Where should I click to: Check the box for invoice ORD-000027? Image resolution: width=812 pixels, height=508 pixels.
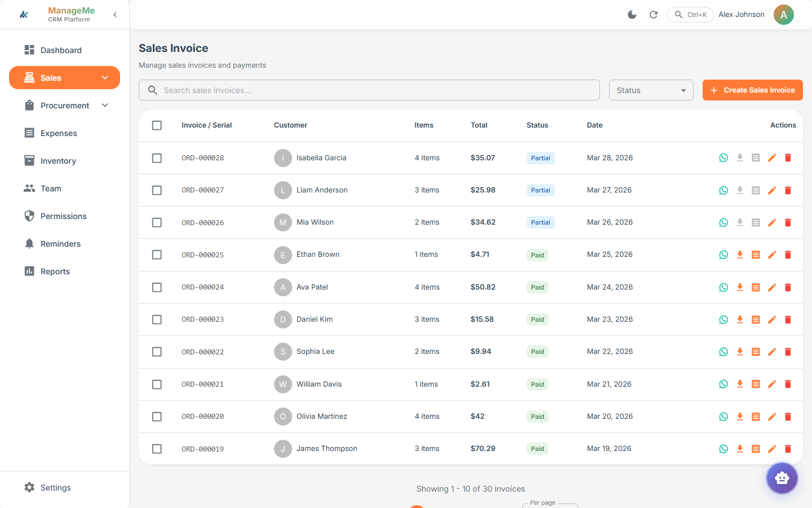coord(157,190)
